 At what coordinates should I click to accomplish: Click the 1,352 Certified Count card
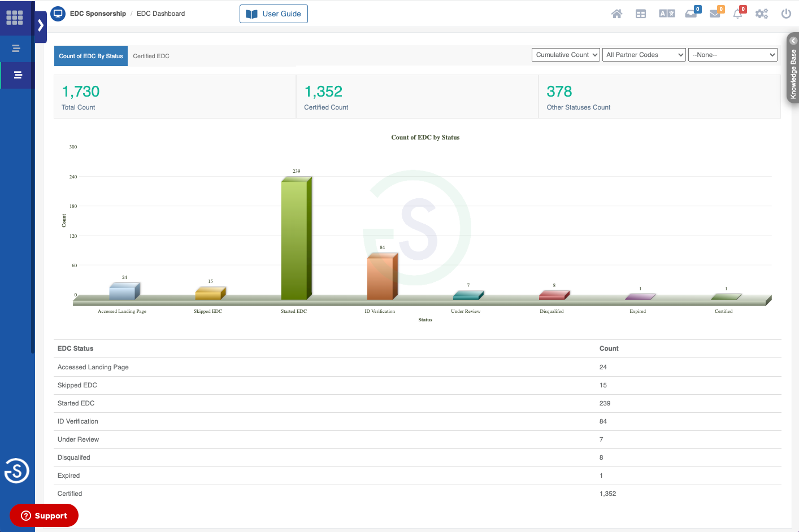pos(417,97)
